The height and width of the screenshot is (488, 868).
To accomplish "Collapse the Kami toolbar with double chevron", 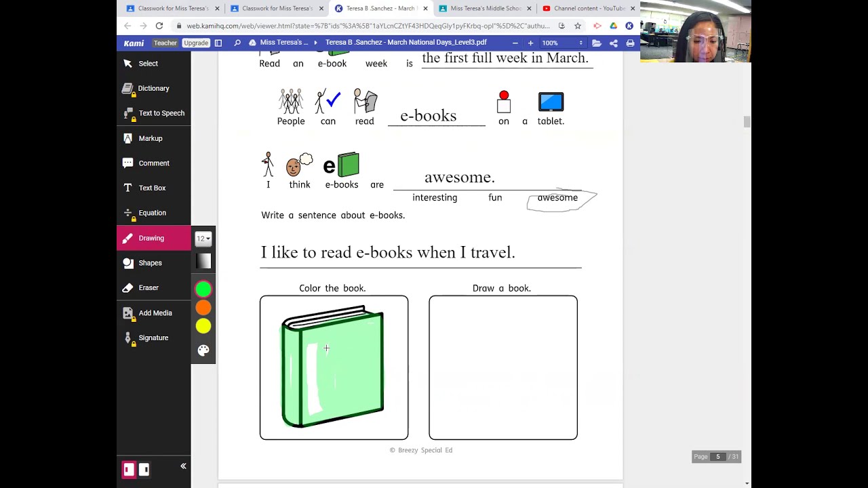I will point(183,466).
